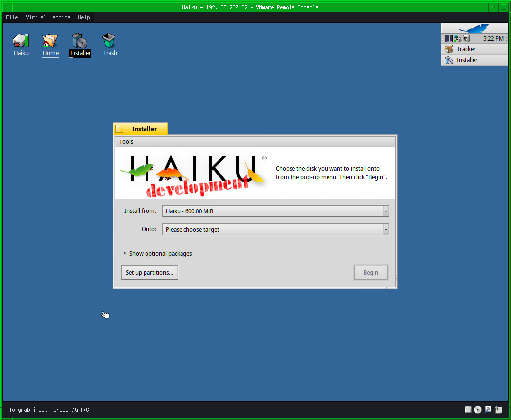Image resolution: width=511 pixels, height=420 pixels.
Task: Expand 'Show optional packages'
Action: (x=159, y=253)
